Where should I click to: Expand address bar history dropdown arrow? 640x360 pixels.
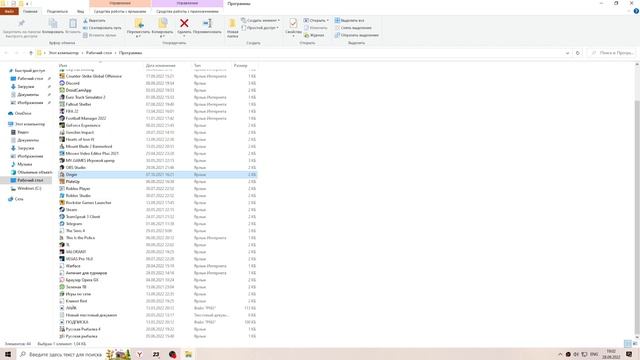[x=567, y=53]
